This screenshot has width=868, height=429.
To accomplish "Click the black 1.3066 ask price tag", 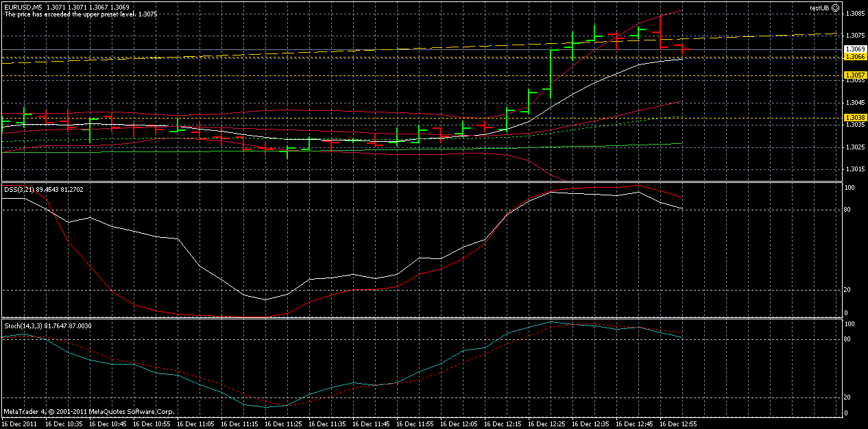I will click(851, 58).
